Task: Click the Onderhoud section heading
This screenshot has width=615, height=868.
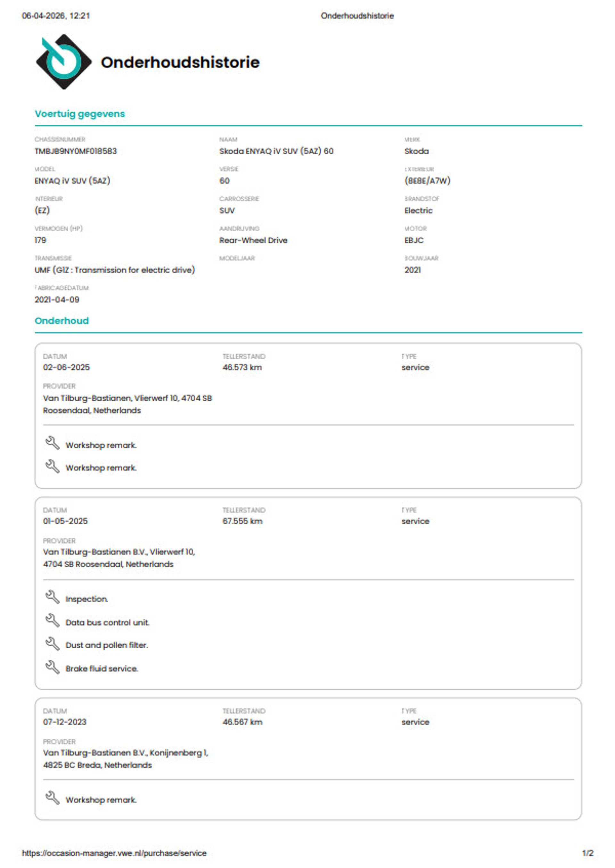Action: 62,320
